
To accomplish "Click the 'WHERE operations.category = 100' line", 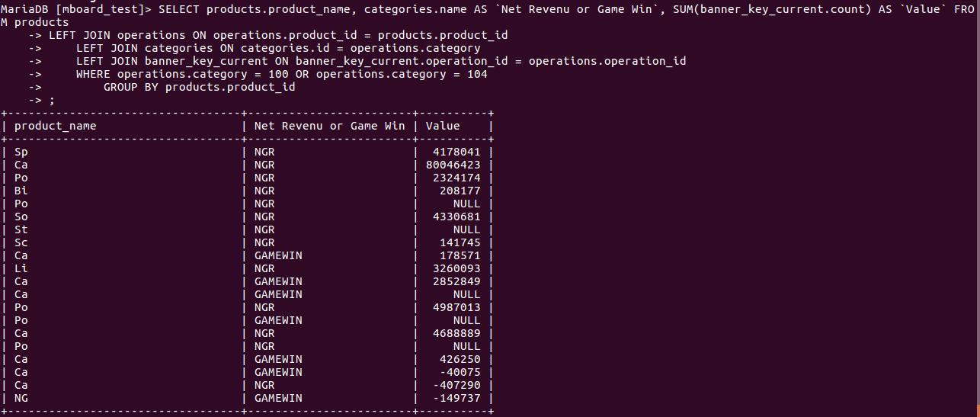I will tap(281, 74).
